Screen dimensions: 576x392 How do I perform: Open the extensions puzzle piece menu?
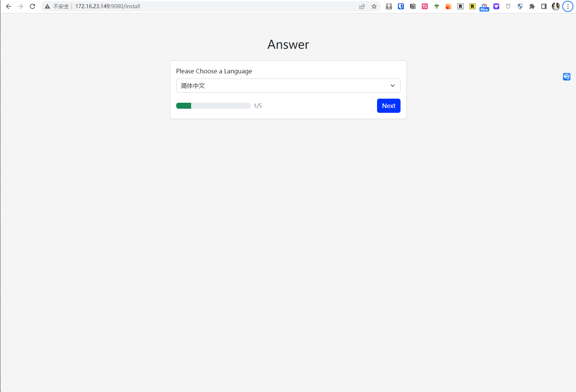click(532, 6)
